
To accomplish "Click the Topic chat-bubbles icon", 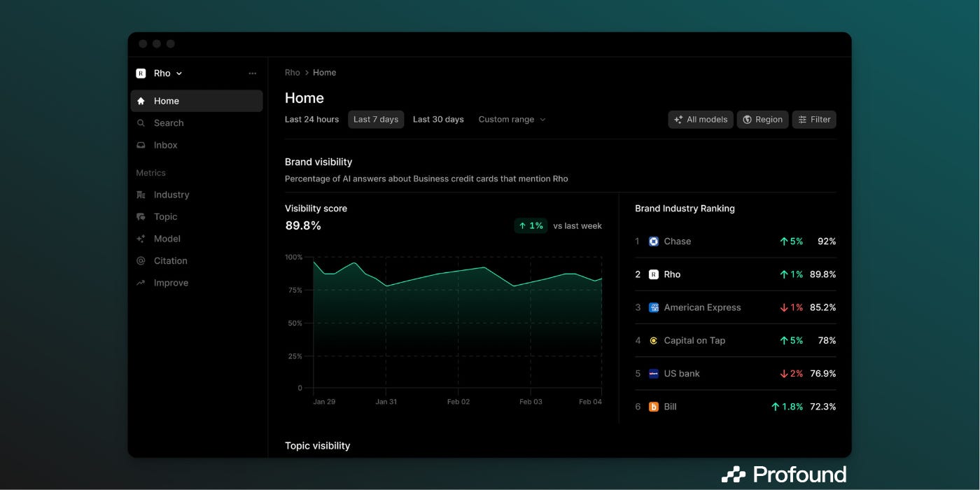I will [141, 217].
